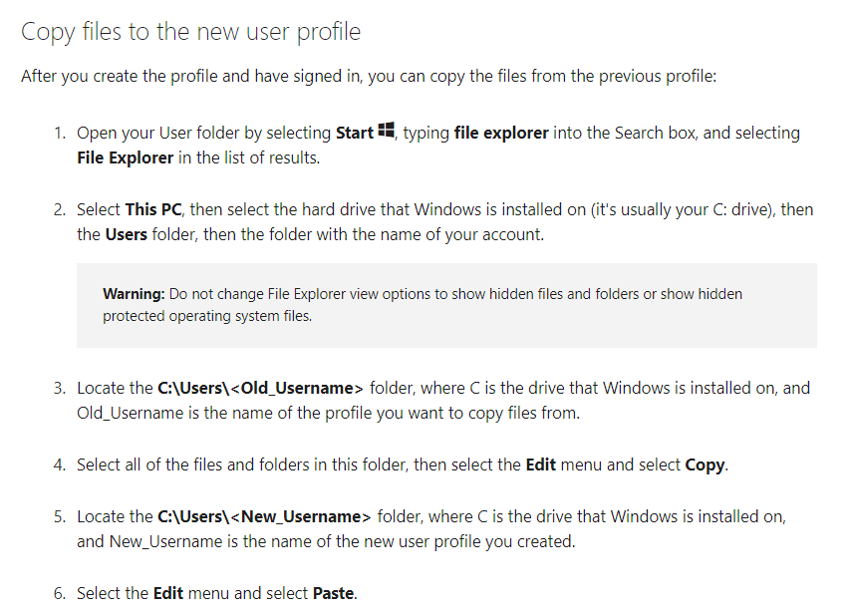Viewport: 851px width, 616px height.
Task: Click bold "File Explorer" before "in the list of results"
Action: 126,157
